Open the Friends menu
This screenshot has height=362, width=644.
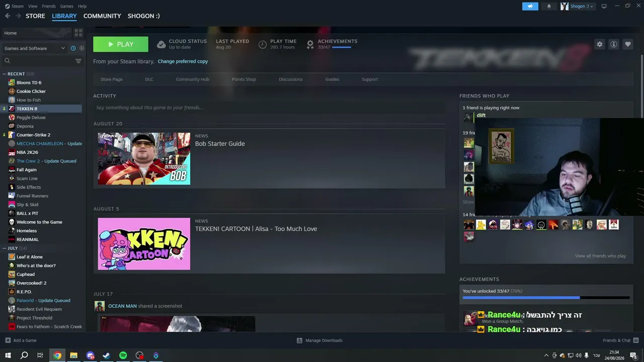click(x=49, y=6)
